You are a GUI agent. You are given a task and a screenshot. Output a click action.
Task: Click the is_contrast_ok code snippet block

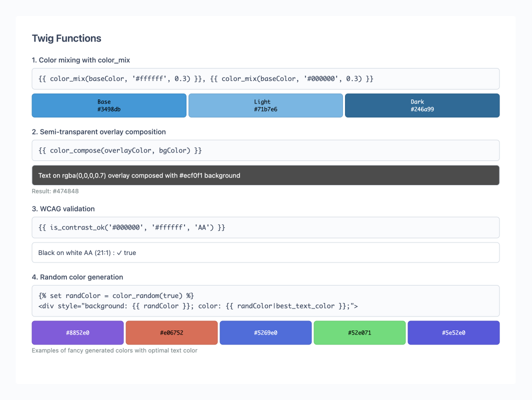pos(265,227)
